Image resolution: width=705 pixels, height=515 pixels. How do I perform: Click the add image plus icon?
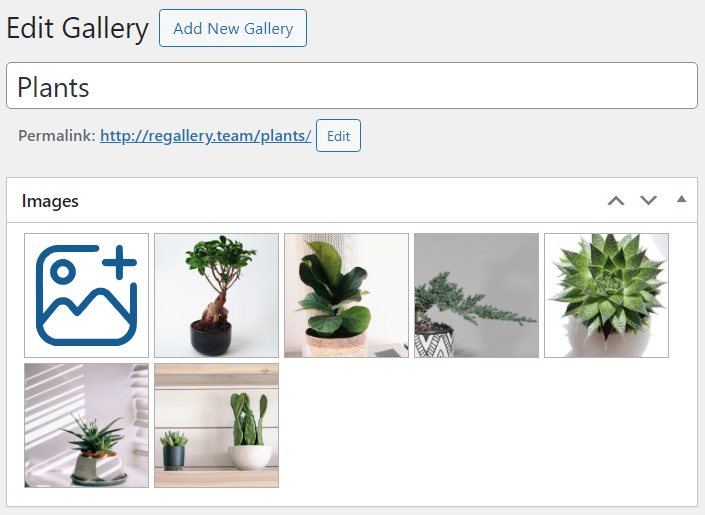(86, 296)
